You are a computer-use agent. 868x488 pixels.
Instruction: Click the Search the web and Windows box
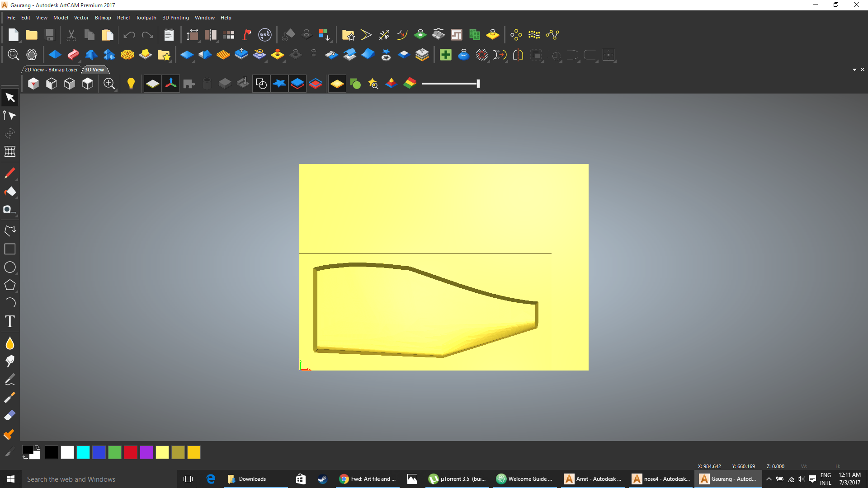click(99, 479)
